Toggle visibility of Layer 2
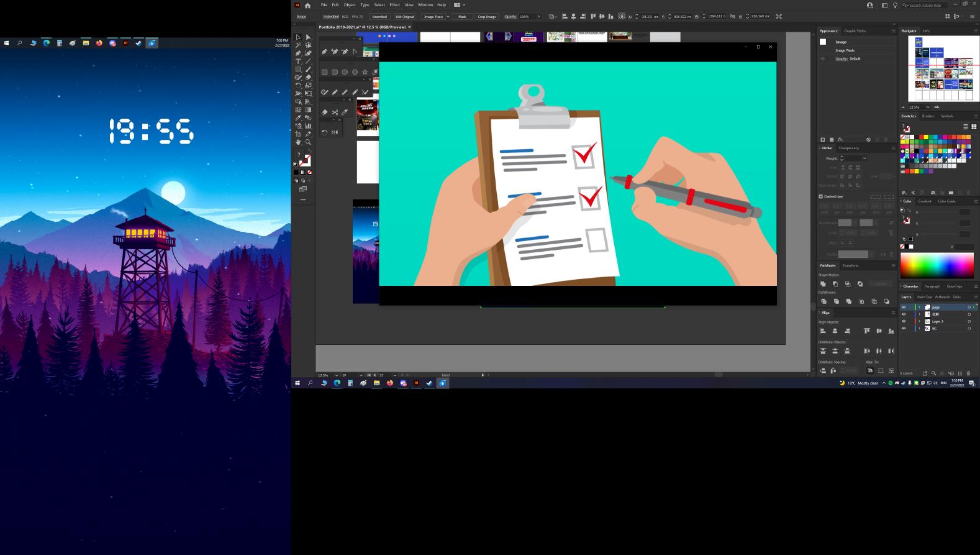980x555 pixels. [x=904, y=321]
